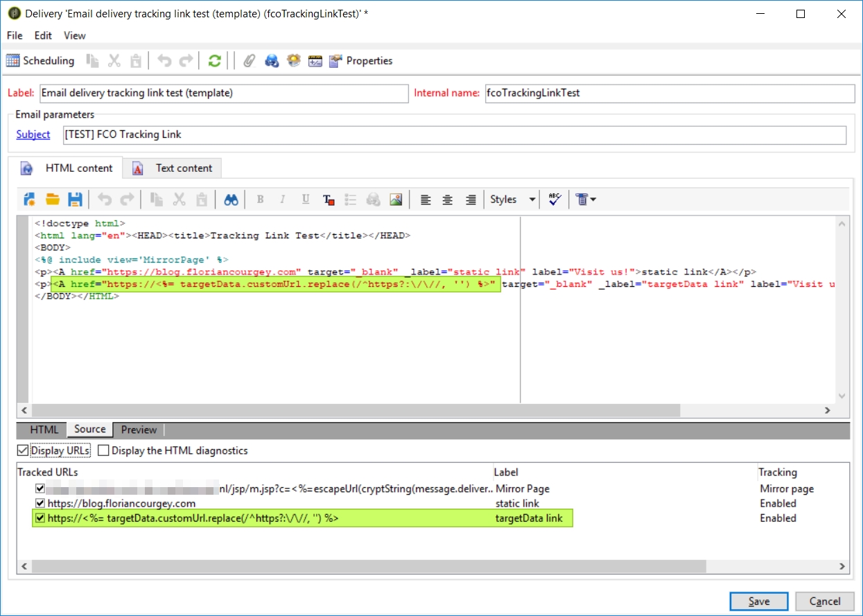The image size is (863, 616).
Task: Uncheck the Display URLs checkbox
Action: (x=24, y=451)
